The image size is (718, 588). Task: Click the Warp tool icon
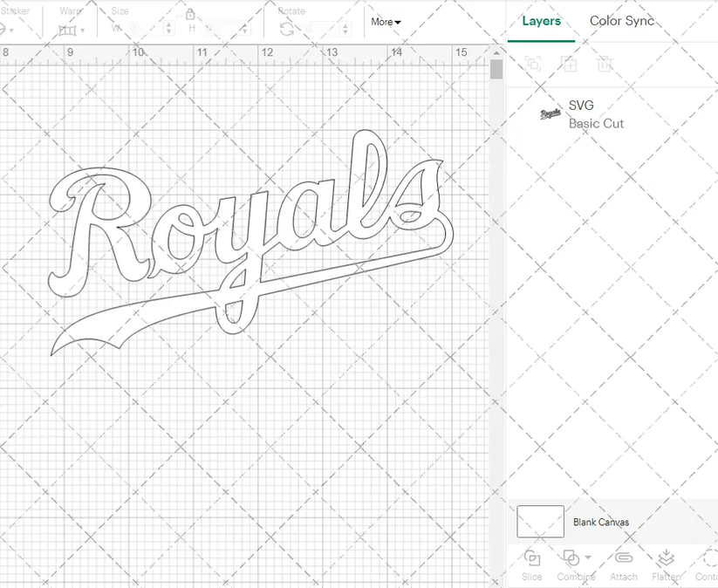(x=69, y=28)
